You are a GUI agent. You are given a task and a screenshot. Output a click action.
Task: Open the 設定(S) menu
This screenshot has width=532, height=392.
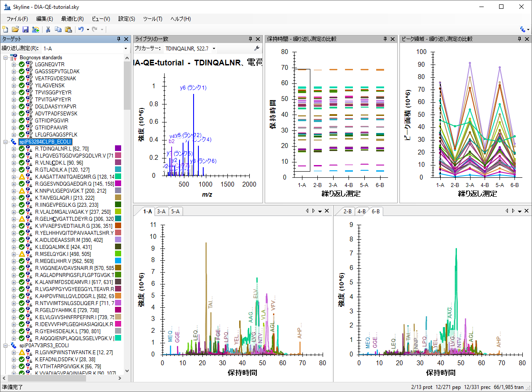[126, 19]
